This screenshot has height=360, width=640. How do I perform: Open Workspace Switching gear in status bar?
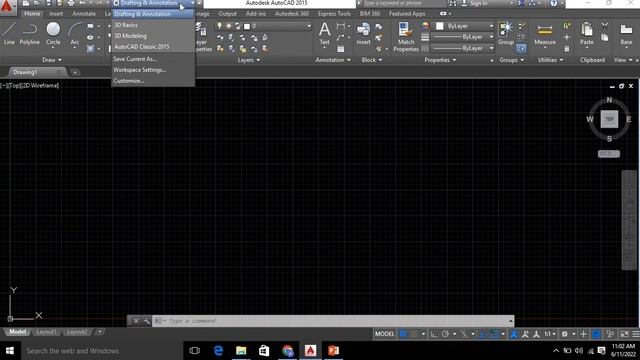point(564,334)
